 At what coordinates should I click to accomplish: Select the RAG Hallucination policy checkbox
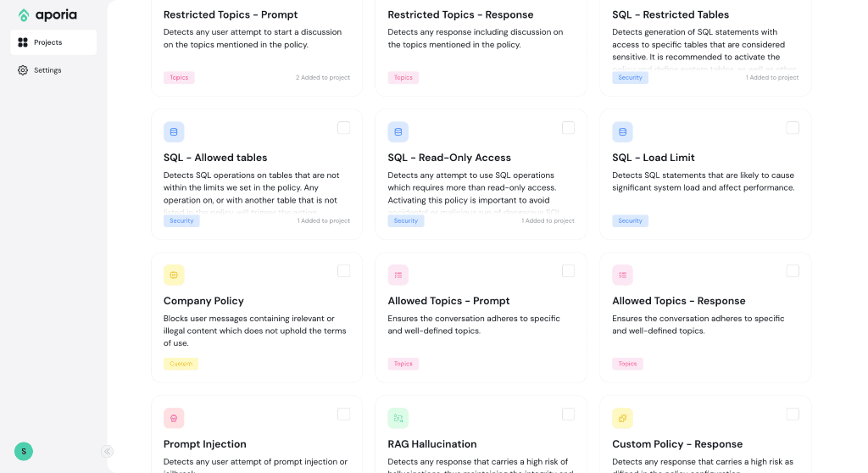[x=568, y=415]
